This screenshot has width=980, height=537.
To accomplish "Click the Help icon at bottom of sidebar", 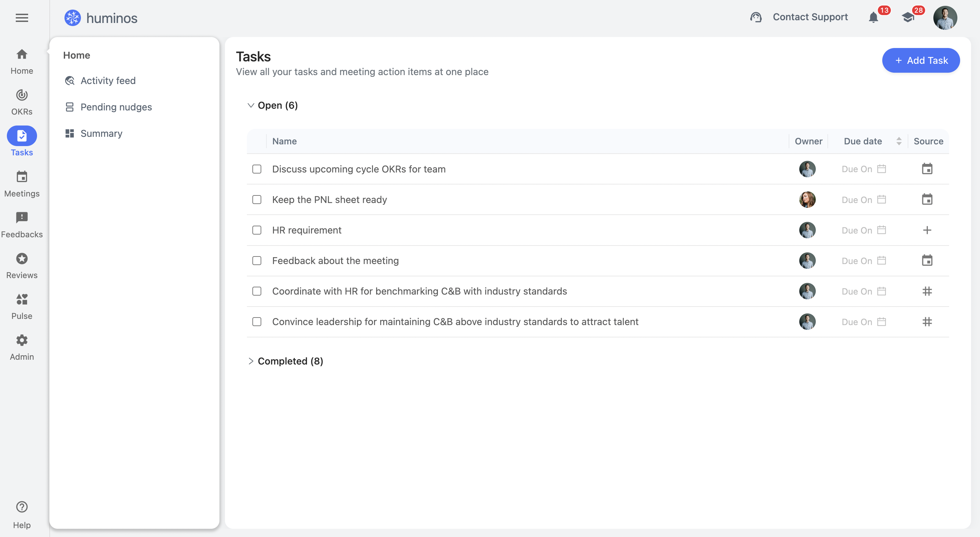I will point(22,506).
